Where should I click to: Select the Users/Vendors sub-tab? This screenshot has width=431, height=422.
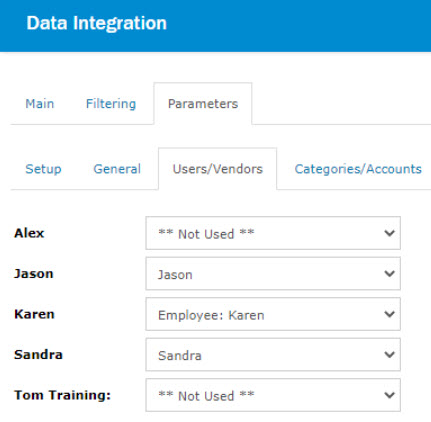coord(218,169)
